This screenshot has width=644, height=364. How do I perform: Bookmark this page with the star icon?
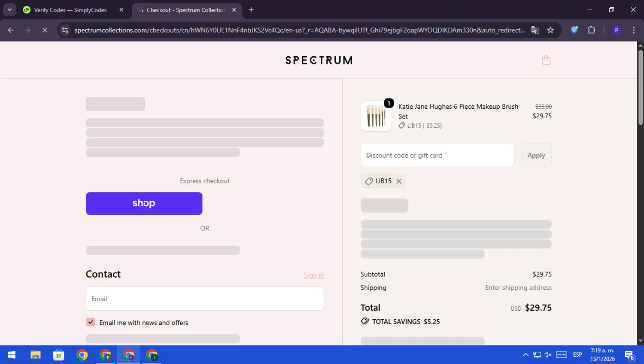550,30
